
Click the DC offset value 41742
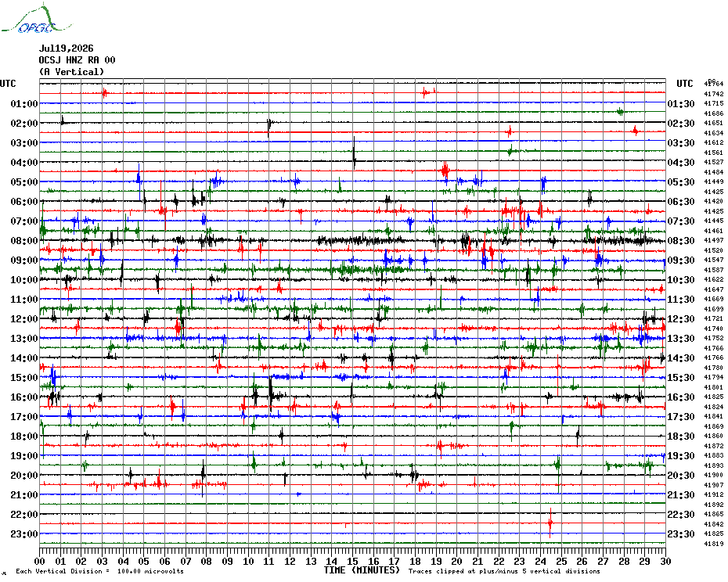[x=714, y=94]
